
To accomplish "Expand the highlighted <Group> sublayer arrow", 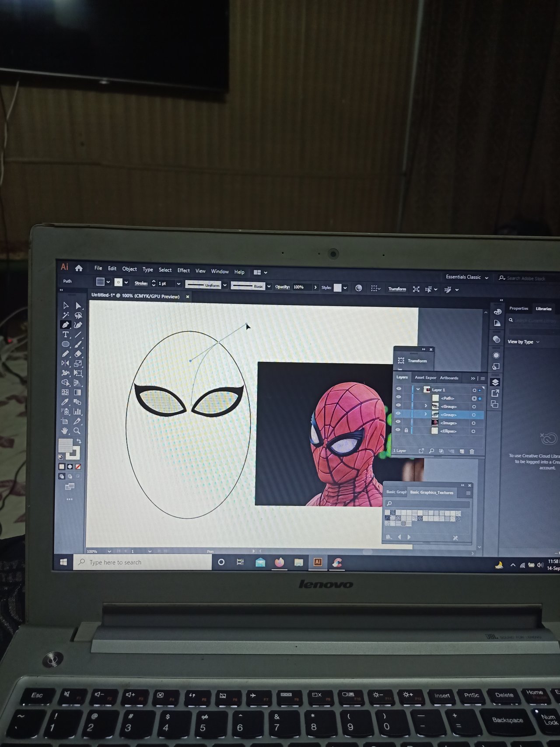I will [426, 414].
